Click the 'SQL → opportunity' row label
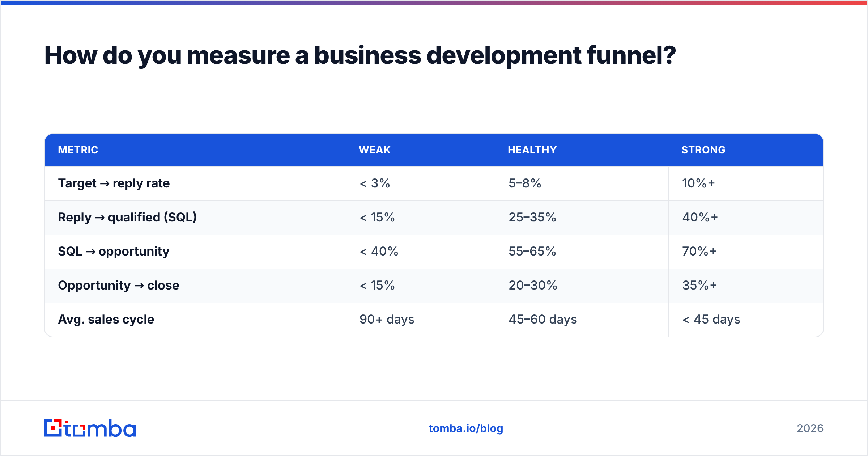 click(x=114, y=252)
